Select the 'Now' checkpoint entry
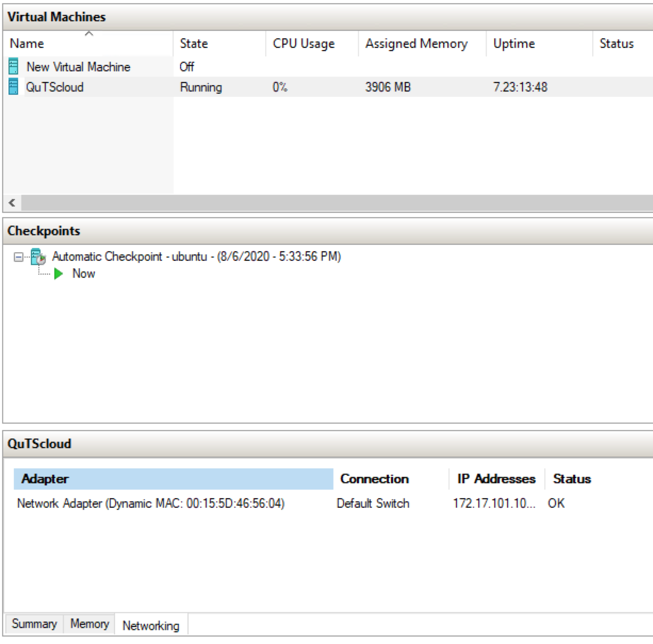653x644 pixels. pos(84,274)
